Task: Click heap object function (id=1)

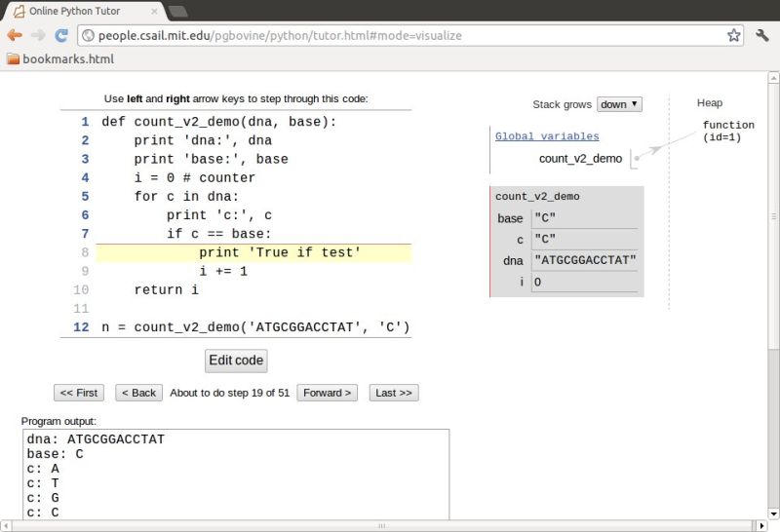Action: tap(728, 132)
